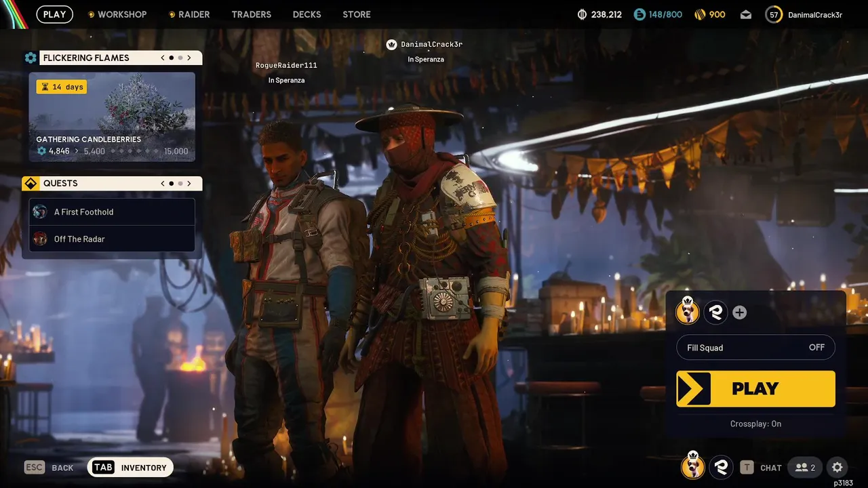Add a squad member with plus icon
Image resolution: width=868 pixels, height=488 pixels.
pyautogui.click(x=740, y=312)
